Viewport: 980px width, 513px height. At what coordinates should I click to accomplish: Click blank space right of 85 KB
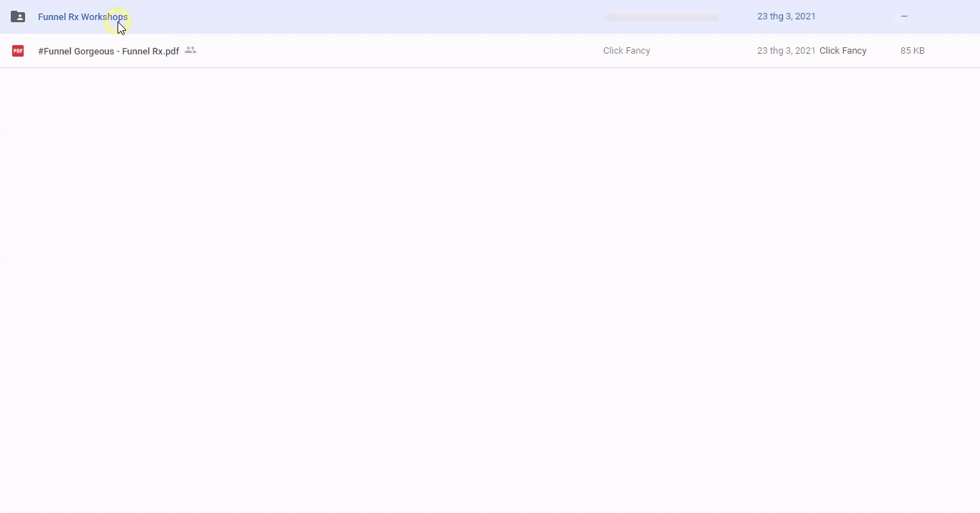(x=953, y=51)
